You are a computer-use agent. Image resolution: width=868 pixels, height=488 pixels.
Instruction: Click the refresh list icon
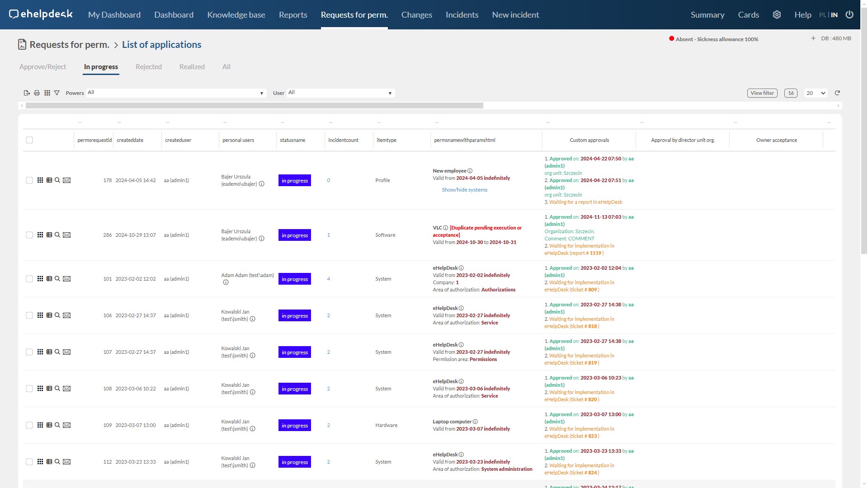[x=837, y=93]
